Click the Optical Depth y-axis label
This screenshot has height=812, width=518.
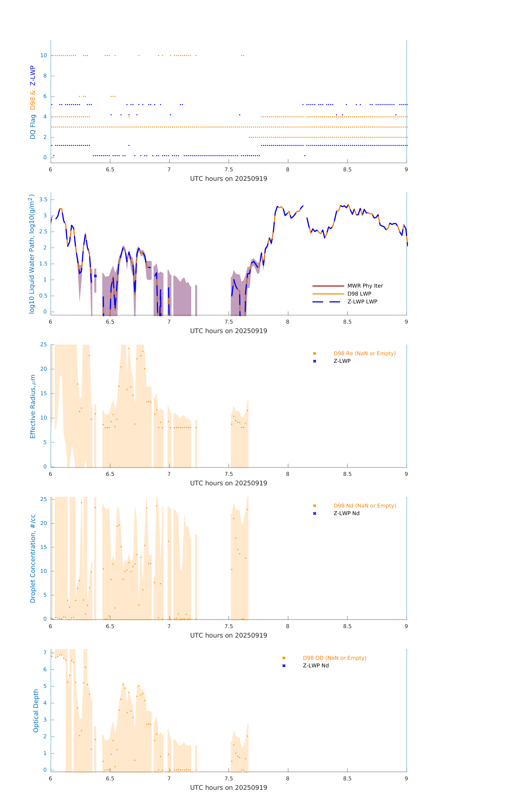pyautogui.click(x=36, y=710)
